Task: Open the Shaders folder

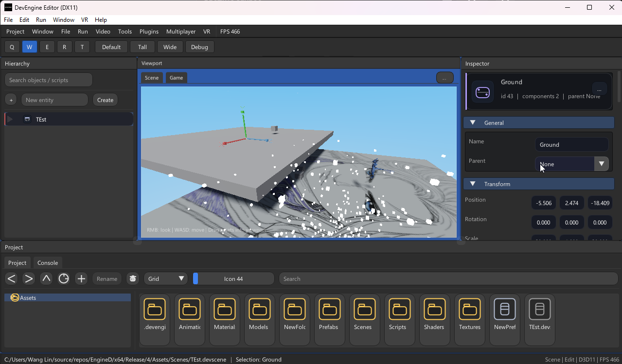Action: 435,320
